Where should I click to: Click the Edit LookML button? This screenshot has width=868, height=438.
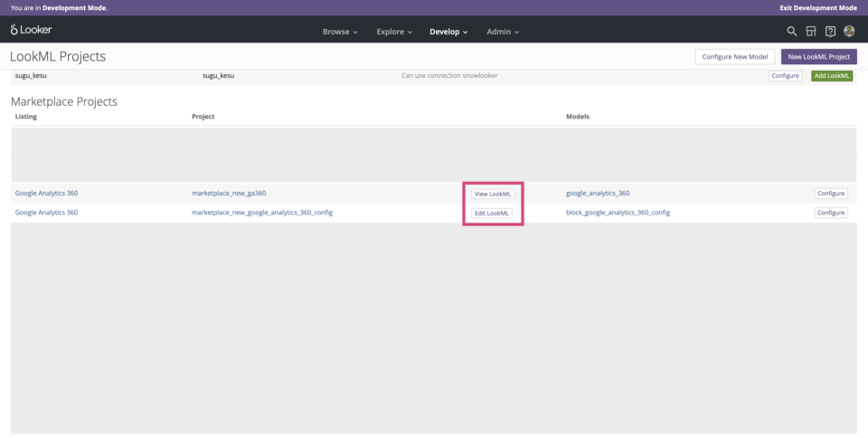(492, 214)
